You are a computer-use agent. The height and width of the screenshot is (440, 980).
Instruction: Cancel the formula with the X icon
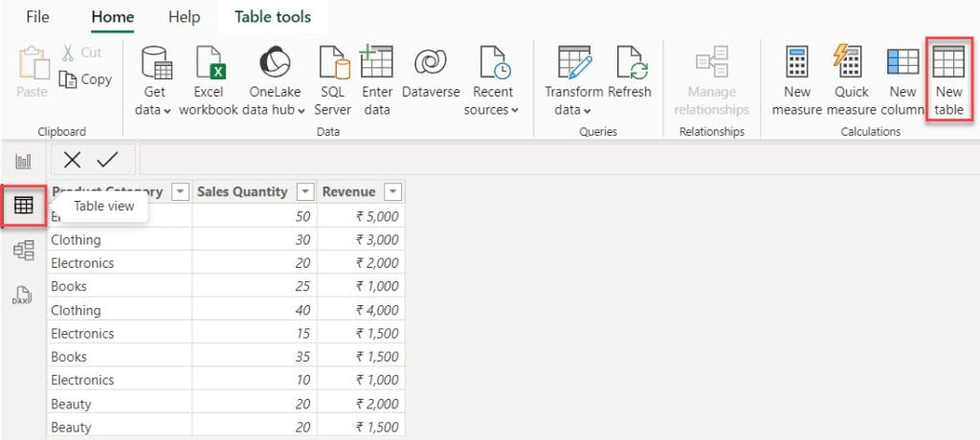[72, 160]
